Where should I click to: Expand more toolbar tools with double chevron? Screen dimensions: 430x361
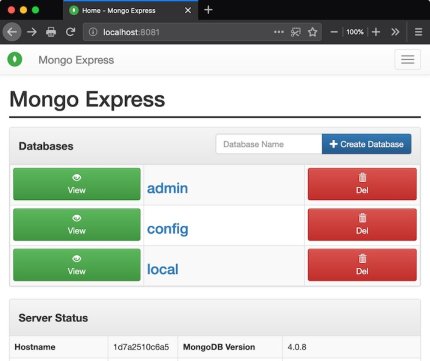click(395, 32)
